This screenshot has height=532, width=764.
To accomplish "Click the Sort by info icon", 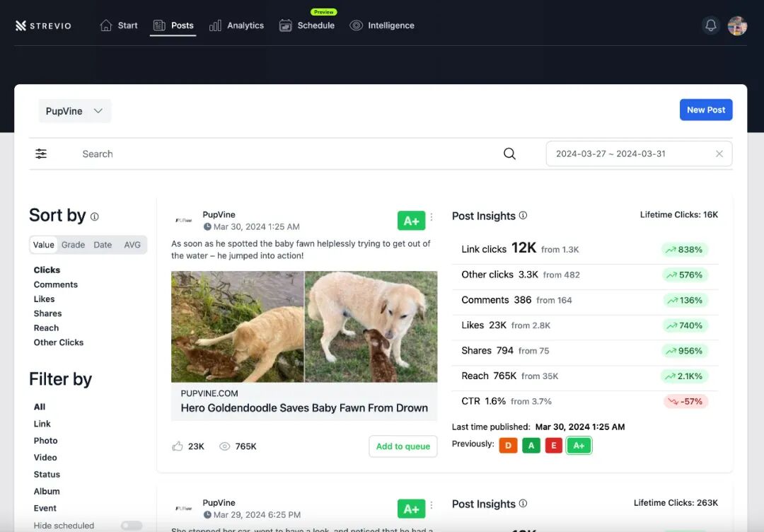I will 95,216.
